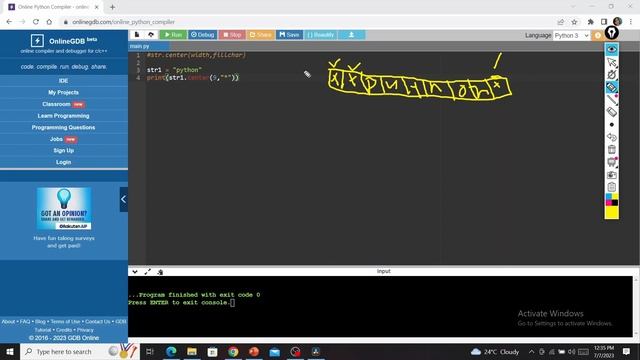Open the Classroom sidebar item
The image size is (640, 360).
pyautogui.click(x=63, y=104)
